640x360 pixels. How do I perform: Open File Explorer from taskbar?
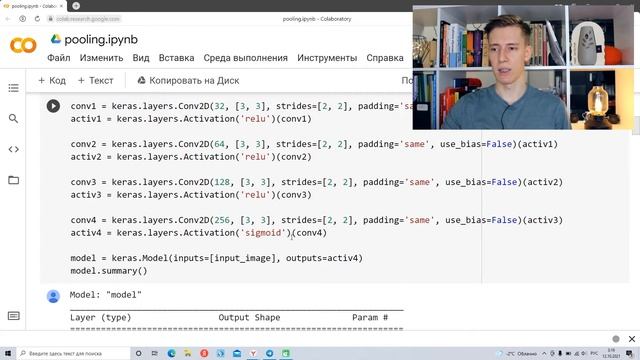[x=187, y=353]
